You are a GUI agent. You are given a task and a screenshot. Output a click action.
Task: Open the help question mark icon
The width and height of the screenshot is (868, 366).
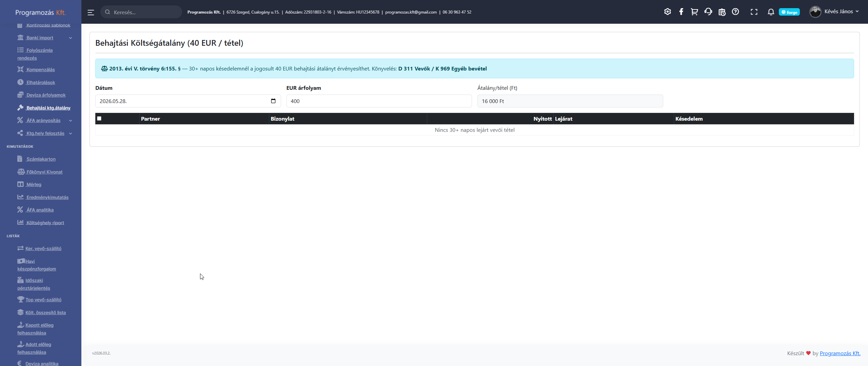click(735, 12)
